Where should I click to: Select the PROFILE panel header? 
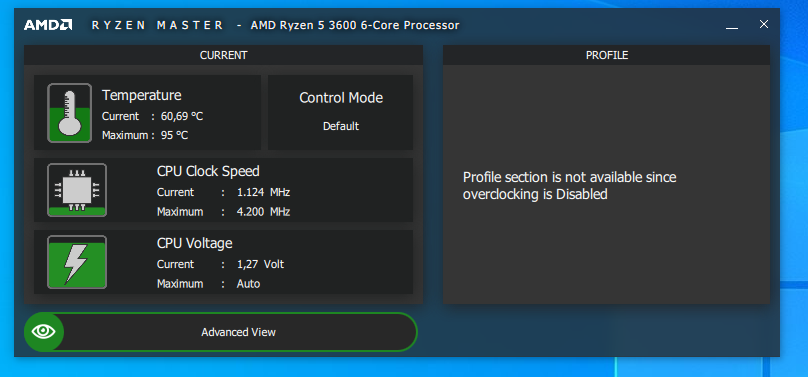(607, 55)
